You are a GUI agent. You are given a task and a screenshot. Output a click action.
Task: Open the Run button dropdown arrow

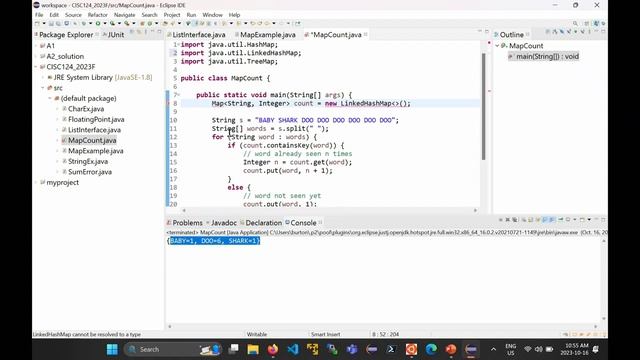click(104, 24)
